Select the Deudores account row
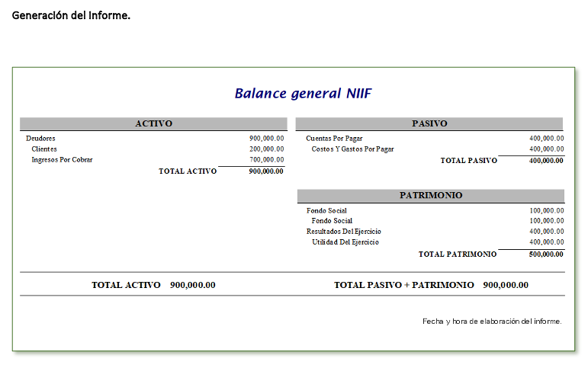The image size is (588, 368). pos(40,139)
